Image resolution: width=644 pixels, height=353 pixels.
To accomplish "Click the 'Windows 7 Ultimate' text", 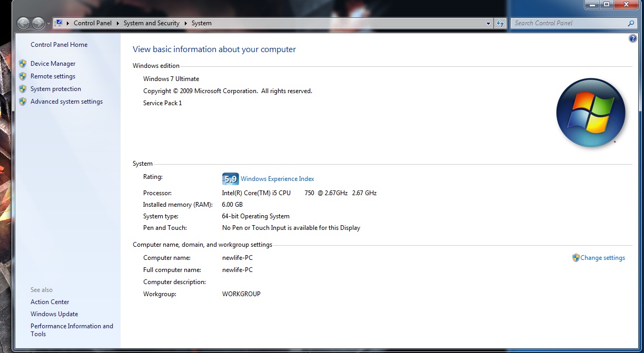I will coord(171,79).
